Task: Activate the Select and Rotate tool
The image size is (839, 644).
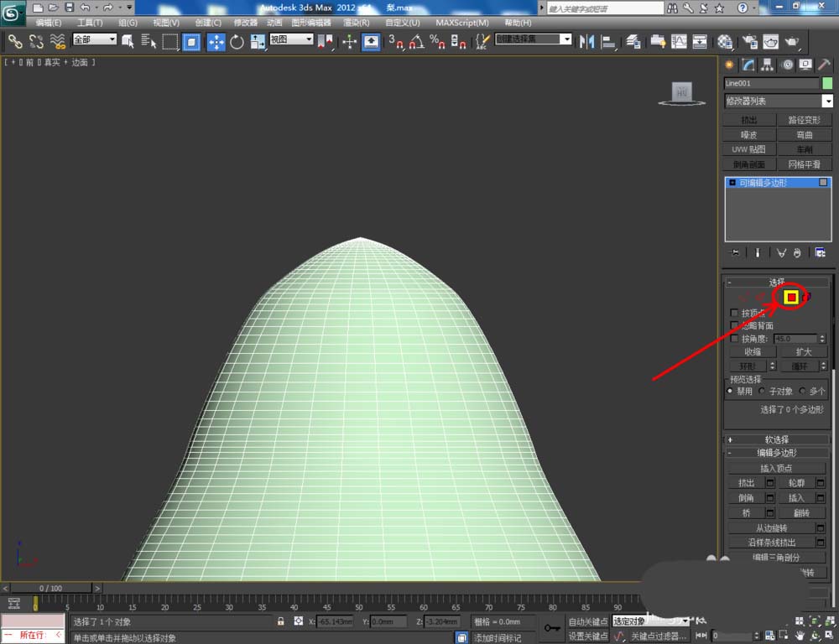Action: point(237,41)
